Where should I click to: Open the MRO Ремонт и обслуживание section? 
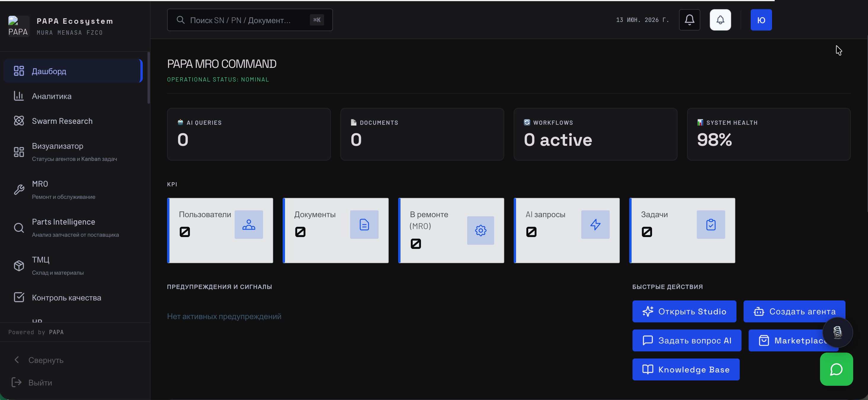click(x=73, y=190)
